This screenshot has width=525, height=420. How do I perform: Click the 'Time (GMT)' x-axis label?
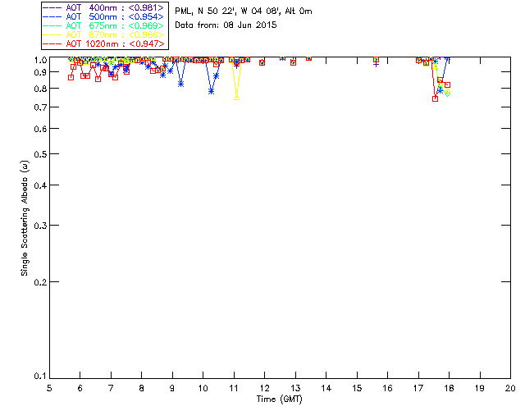tap(280, 399)
